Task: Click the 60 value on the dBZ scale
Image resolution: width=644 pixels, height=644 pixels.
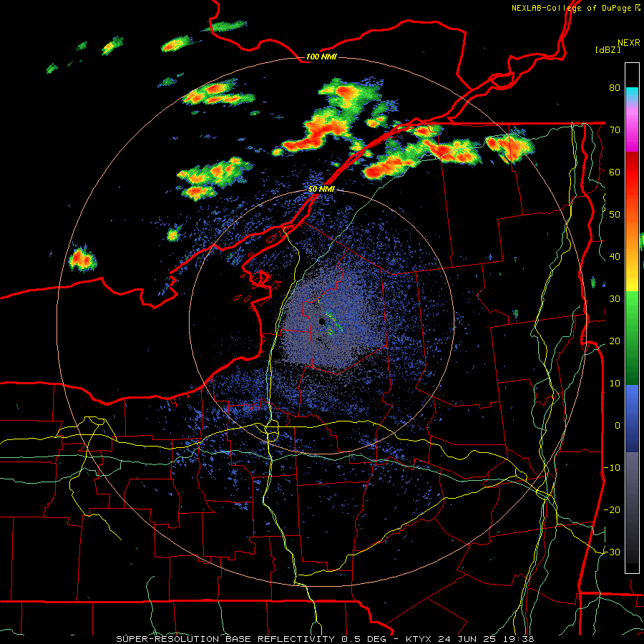Action: click(615, 172)
